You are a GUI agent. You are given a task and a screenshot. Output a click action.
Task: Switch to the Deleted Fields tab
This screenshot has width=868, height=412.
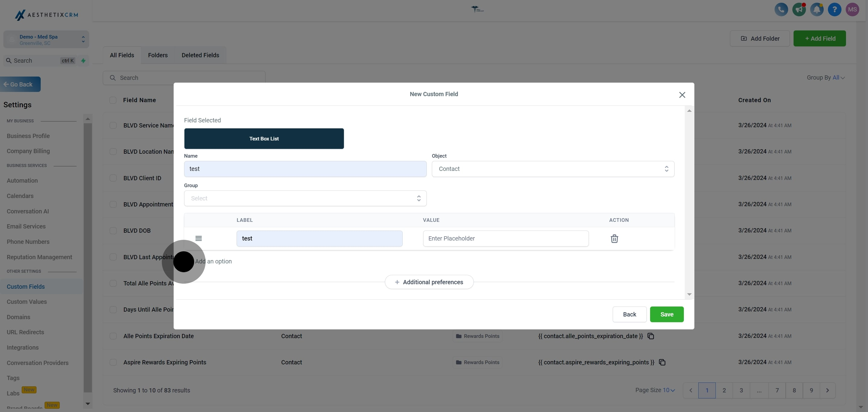(200, 55)
